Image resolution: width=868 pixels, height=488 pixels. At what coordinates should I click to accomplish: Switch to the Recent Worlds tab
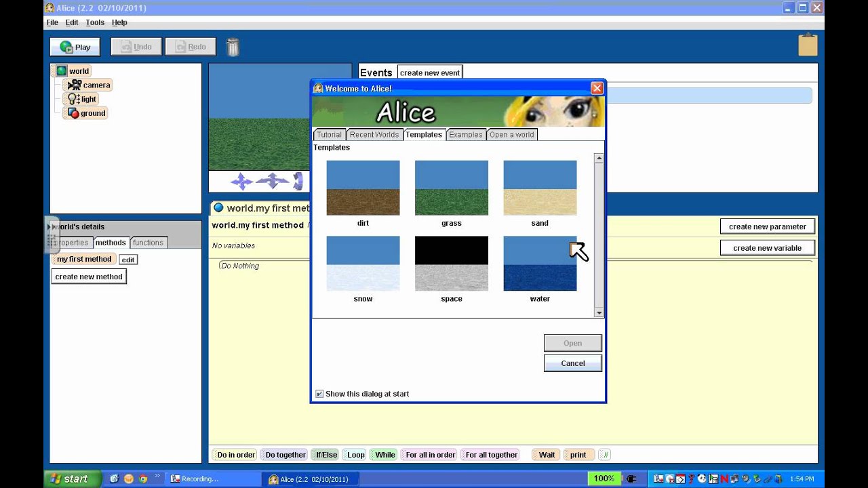(374, 134)
